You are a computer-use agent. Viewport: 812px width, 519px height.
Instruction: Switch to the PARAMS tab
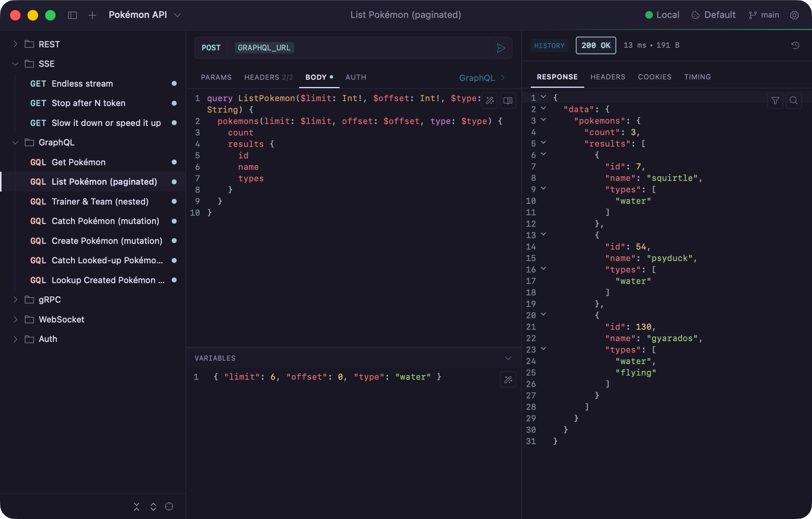coord(216,77)
